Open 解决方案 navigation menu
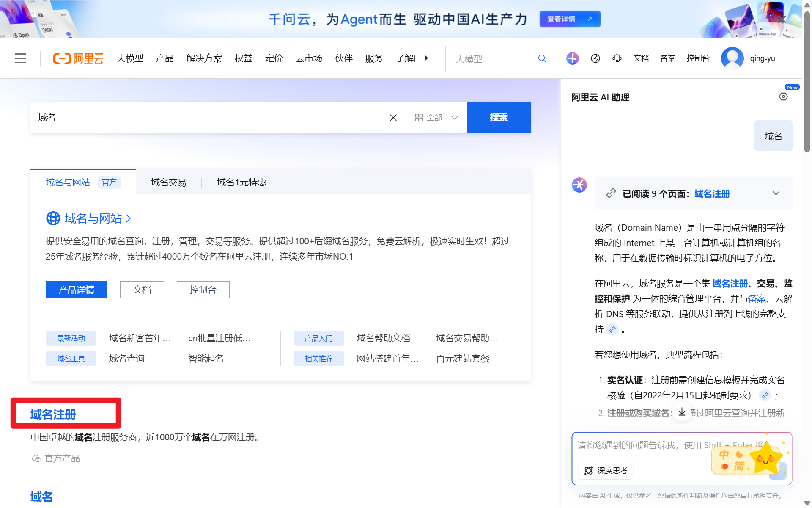The image size is (812, 508). click(x=204, y=58)
